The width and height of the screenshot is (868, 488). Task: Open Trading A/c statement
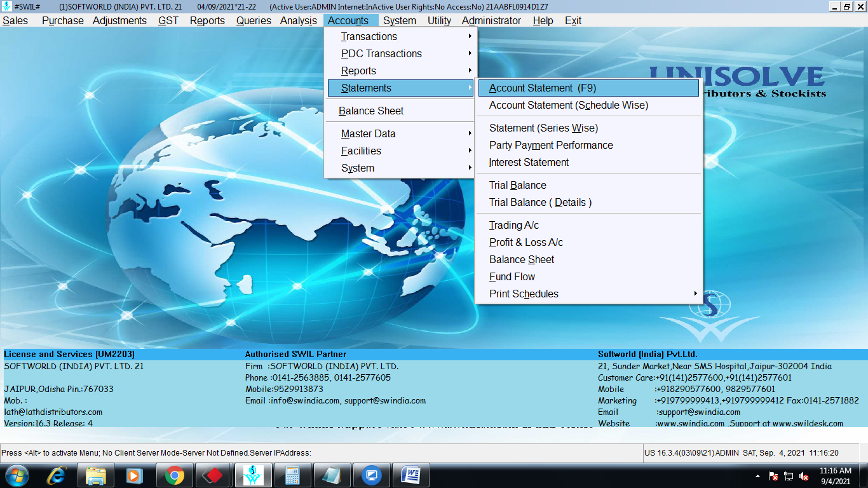[588, 226]
